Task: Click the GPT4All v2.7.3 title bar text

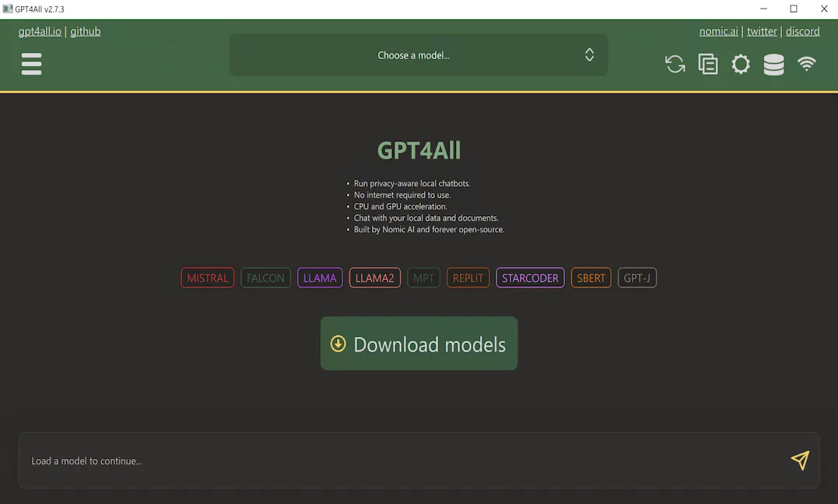Action: tap(40, 9)
